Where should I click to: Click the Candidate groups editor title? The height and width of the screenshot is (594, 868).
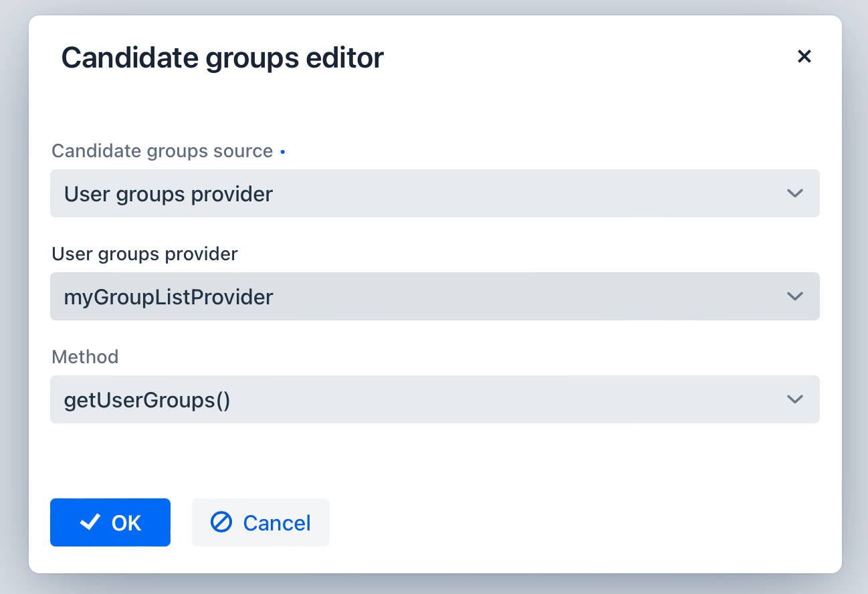click(x=222, y=58)
